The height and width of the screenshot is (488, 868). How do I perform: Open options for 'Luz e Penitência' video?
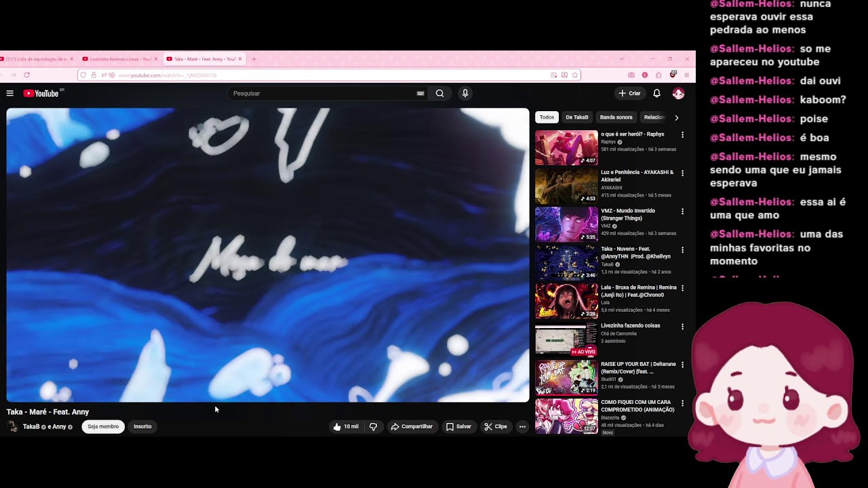pyautogui.click(x=682, y=173)
